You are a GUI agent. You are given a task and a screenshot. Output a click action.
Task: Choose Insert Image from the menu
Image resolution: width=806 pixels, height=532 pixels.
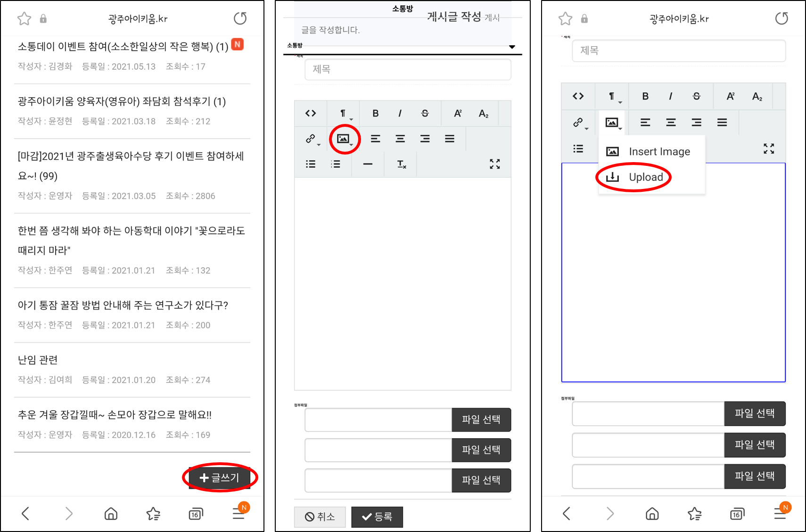(x=658, y=151)
